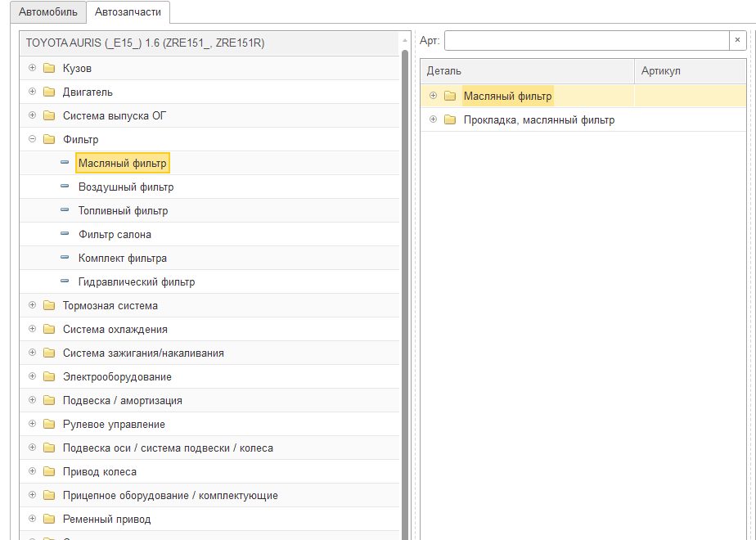Click the Прокладка, масляный фильтр folder icon

[x=450, y=119]
